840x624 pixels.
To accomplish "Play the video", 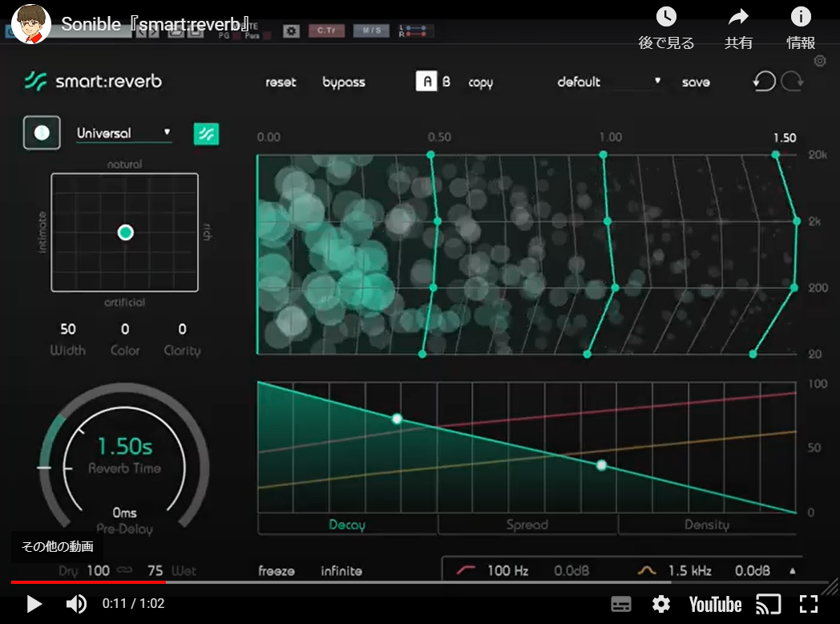I will click(x=34, y=604).
